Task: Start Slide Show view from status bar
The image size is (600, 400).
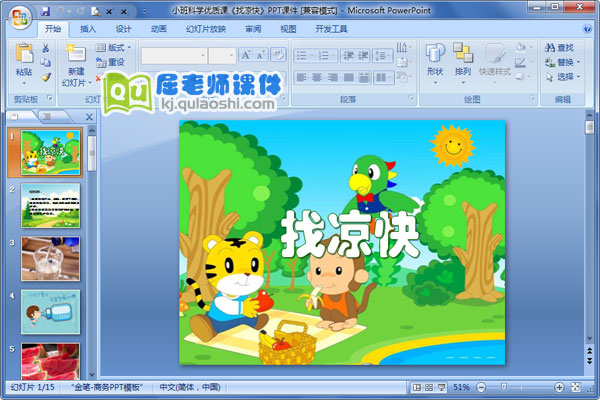Action: point(441,387)
